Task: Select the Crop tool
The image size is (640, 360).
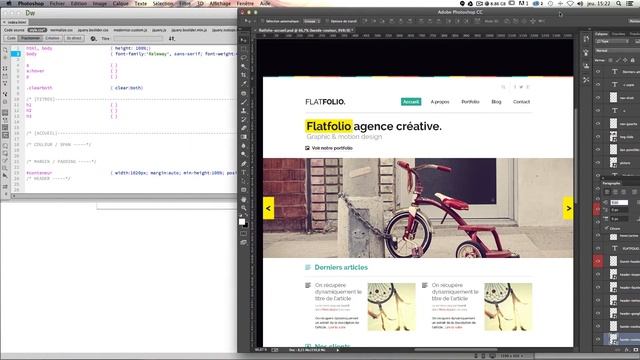Action: [244, 75]
